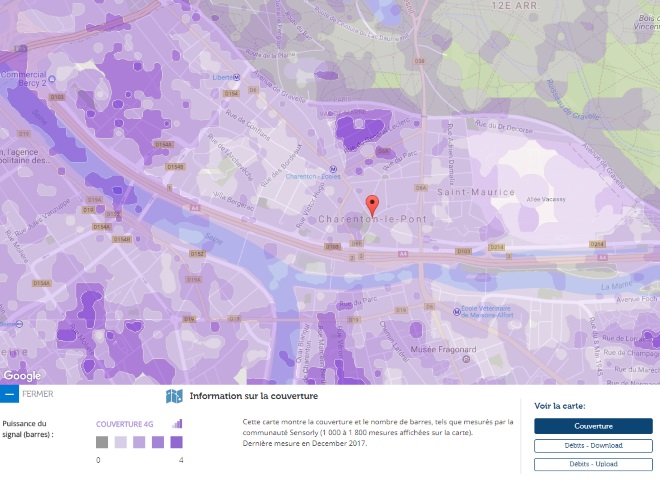Select the Liberté metro station icon
Image resolution: width=660 pixels, height=485 pixels.
[x=237, y=77]
